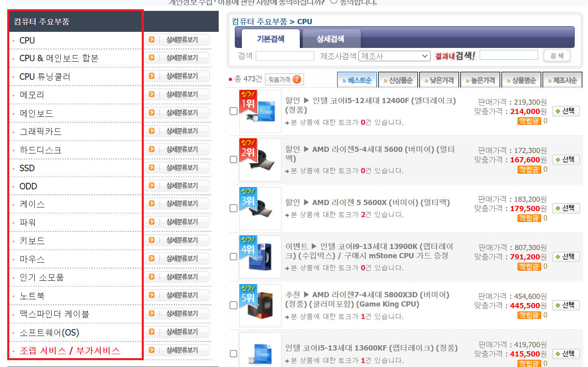
Task: Click 상세분류보기 arrow icon for 메모리 row
Action: point(152,94)
